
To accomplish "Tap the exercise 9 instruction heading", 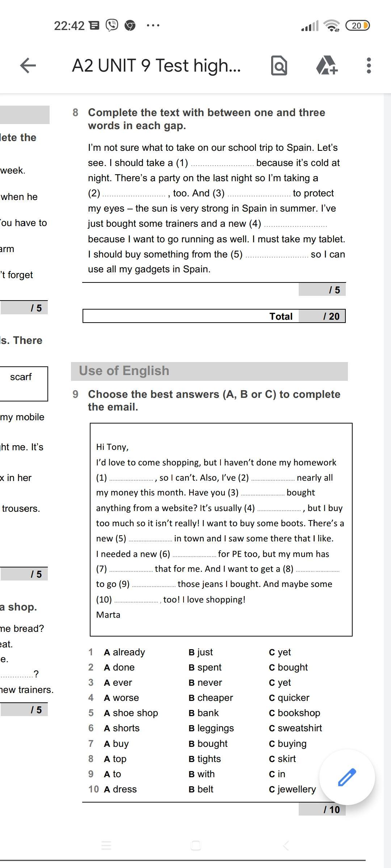I will 214,400.
